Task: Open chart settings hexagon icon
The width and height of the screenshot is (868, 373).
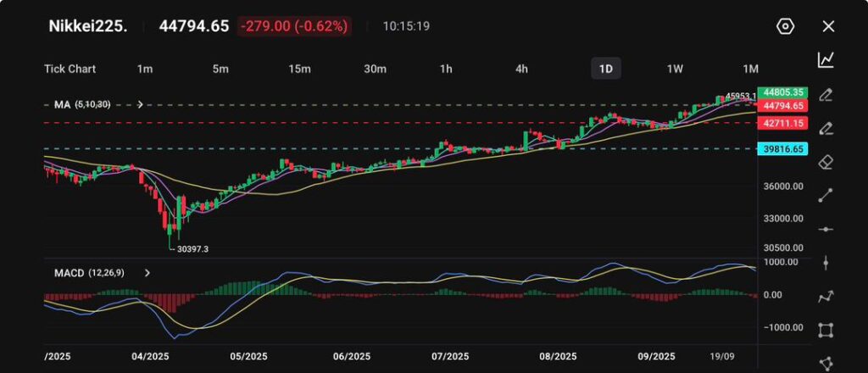Action: click(x=785, y=26)
